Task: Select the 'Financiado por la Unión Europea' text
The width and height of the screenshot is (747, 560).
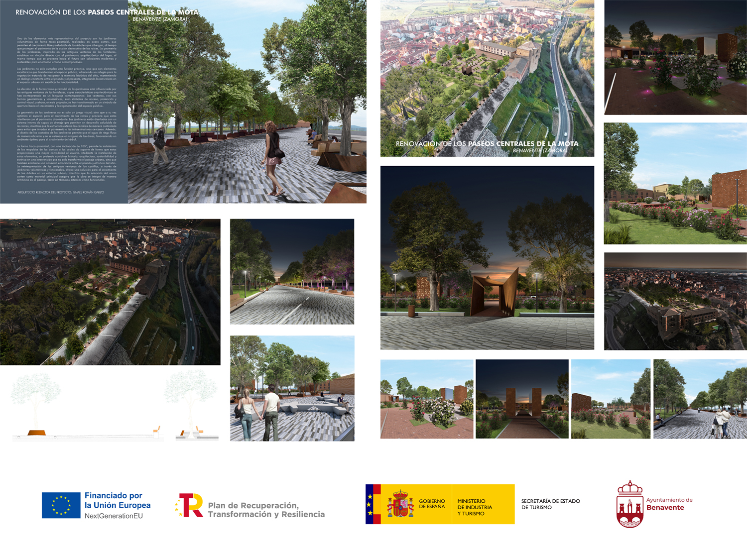Action: [x=118, y=500]
